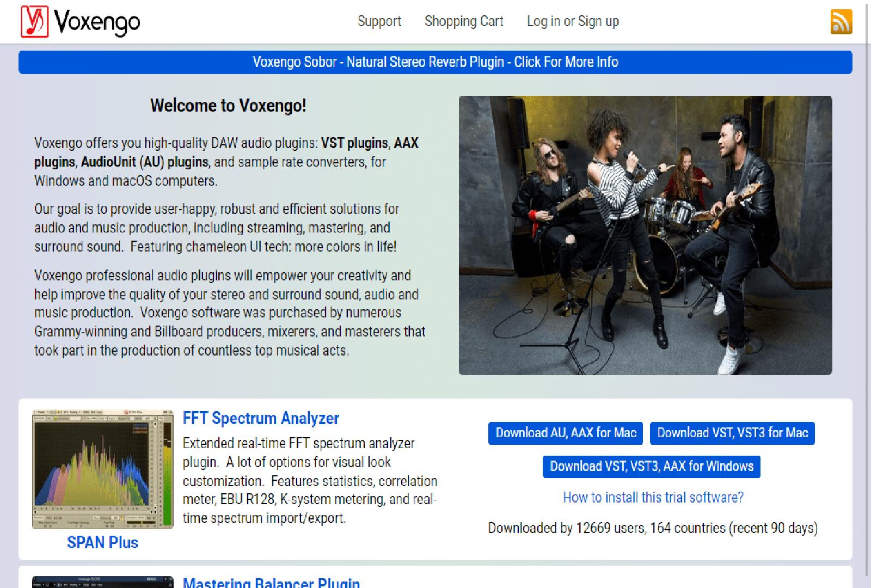Screen dimensions: 871x588
Task: Download VST, VST3, AAX for Windows
Action: 651,467
